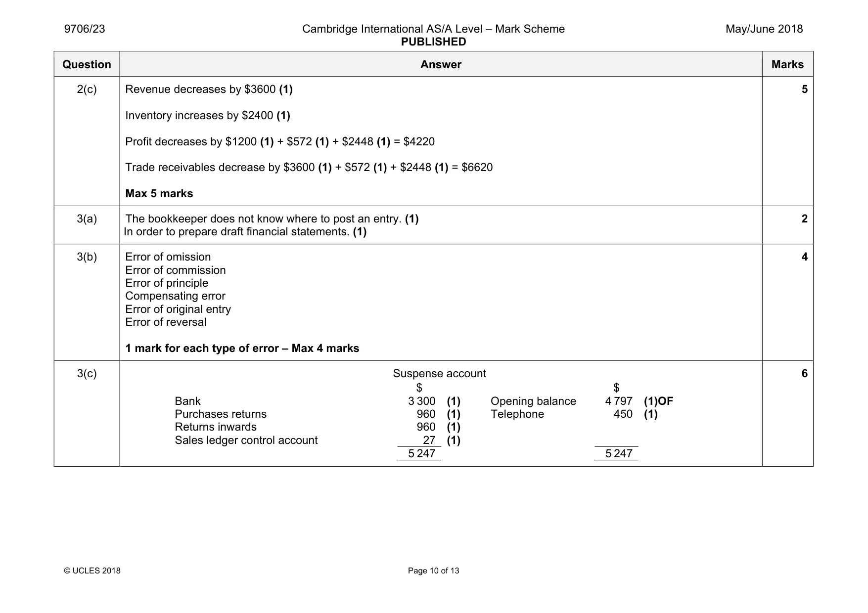Viewport: 868px width, 613px height.
Task: Click the "(1)OF" mark annotation
Action: click(x=659, y=401)
